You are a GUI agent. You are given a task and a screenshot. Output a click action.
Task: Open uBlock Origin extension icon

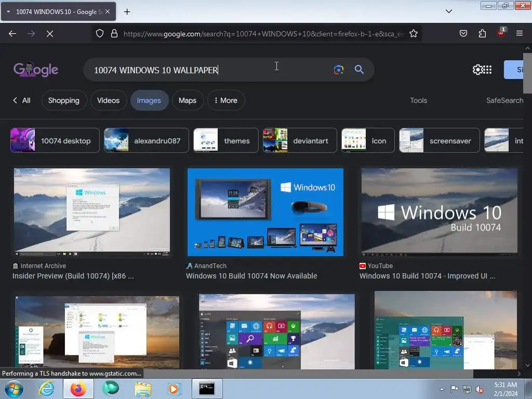coord(501,33)
